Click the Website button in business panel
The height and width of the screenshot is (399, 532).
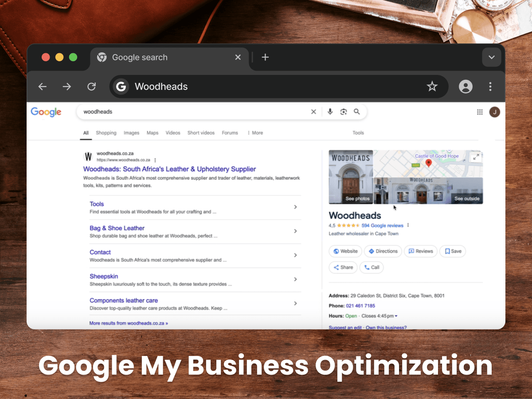[345, 251]
